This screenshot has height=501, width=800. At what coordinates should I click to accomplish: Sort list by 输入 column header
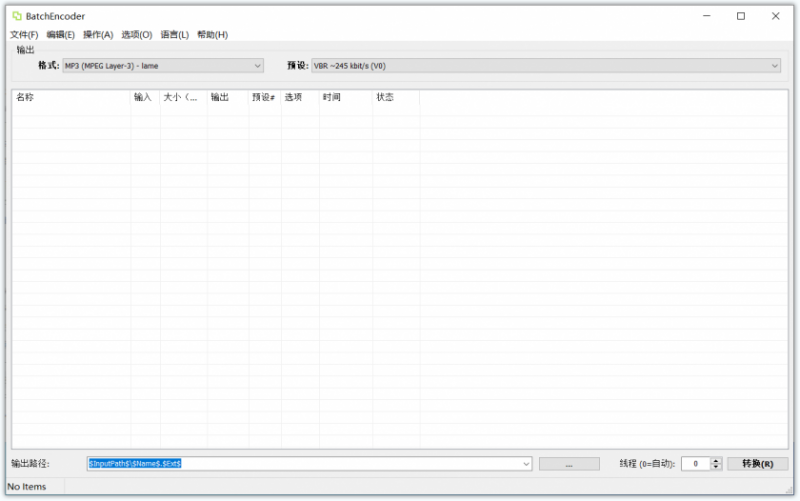[x=145, y=97]
